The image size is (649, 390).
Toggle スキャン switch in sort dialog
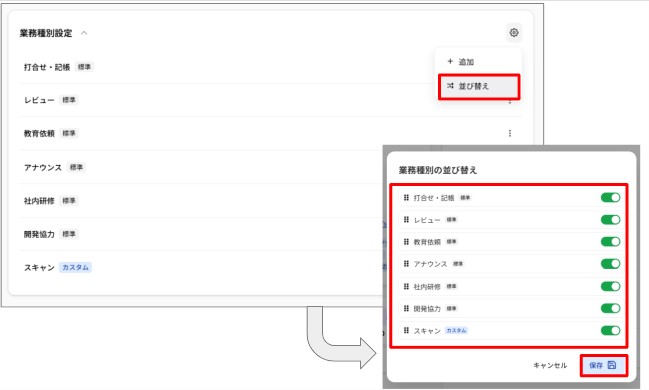(x=610, y=330)
